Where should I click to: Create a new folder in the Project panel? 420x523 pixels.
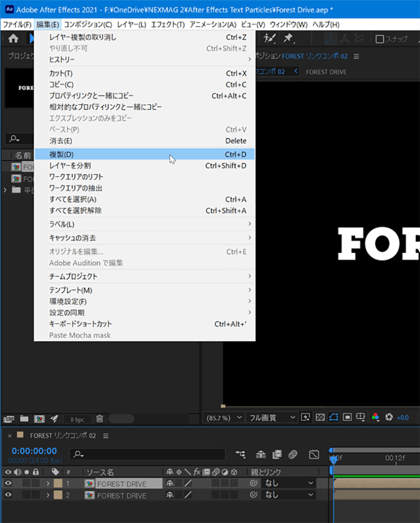[24, 418]
